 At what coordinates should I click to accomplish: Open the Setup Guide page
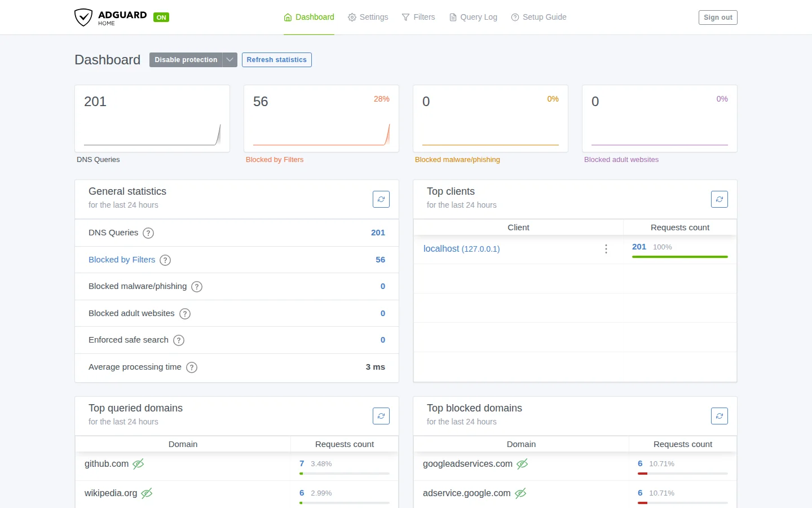pos(539,17)
